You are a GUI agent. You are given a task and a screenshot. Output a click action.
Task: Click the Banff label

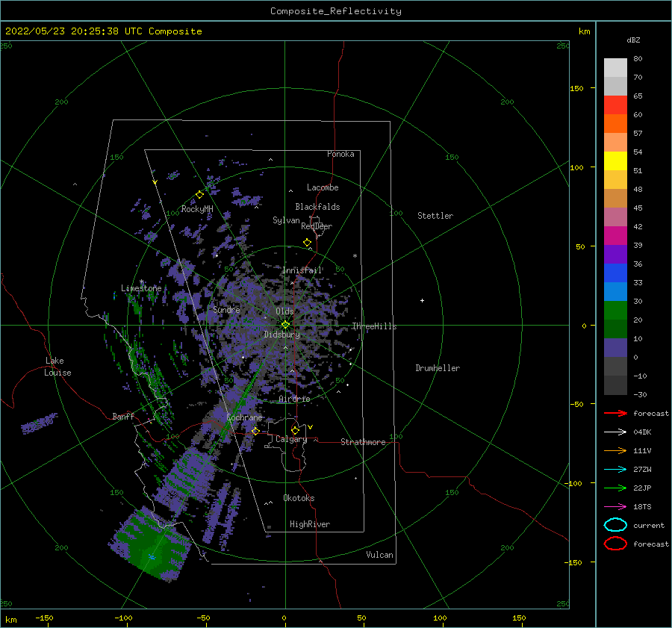click(123, 416)
